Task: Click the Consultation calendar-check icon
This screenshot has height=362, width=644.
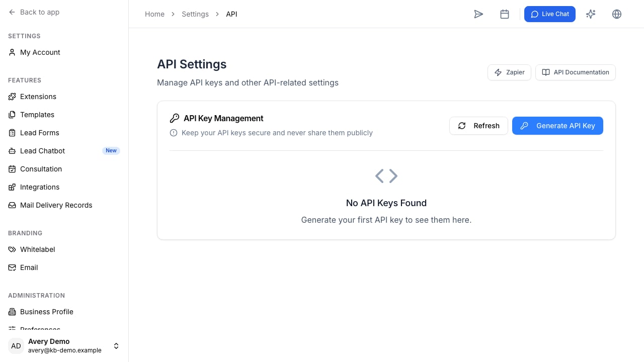Action: pos(12,169)
